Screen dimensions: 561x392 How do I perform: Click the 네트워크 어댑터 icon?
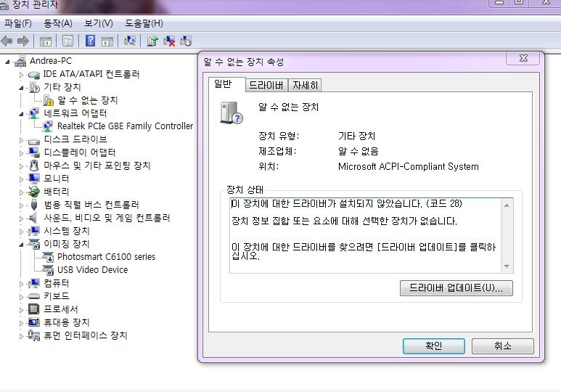34,113
